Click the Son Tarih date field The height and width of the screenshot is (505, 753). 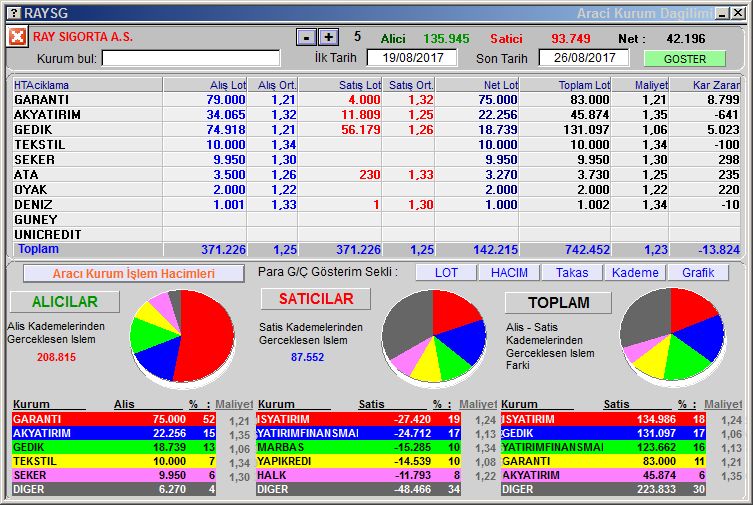point(584,58)
